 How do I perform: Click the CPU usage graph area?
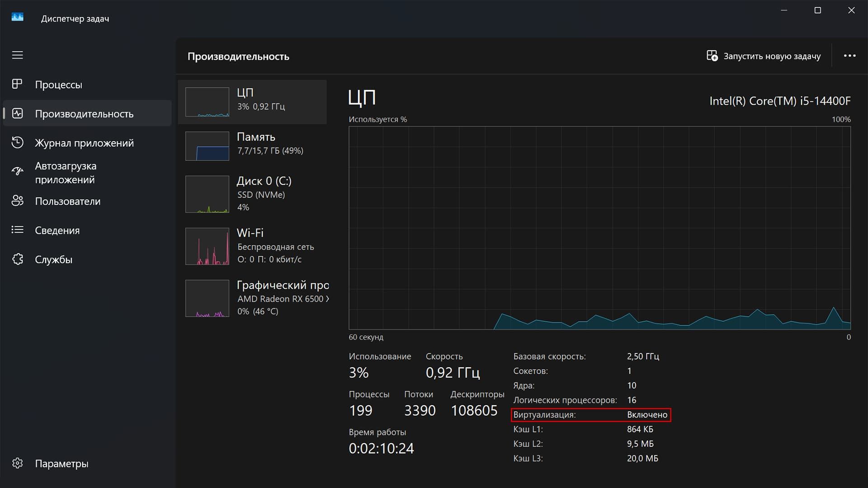pos(599,228)
